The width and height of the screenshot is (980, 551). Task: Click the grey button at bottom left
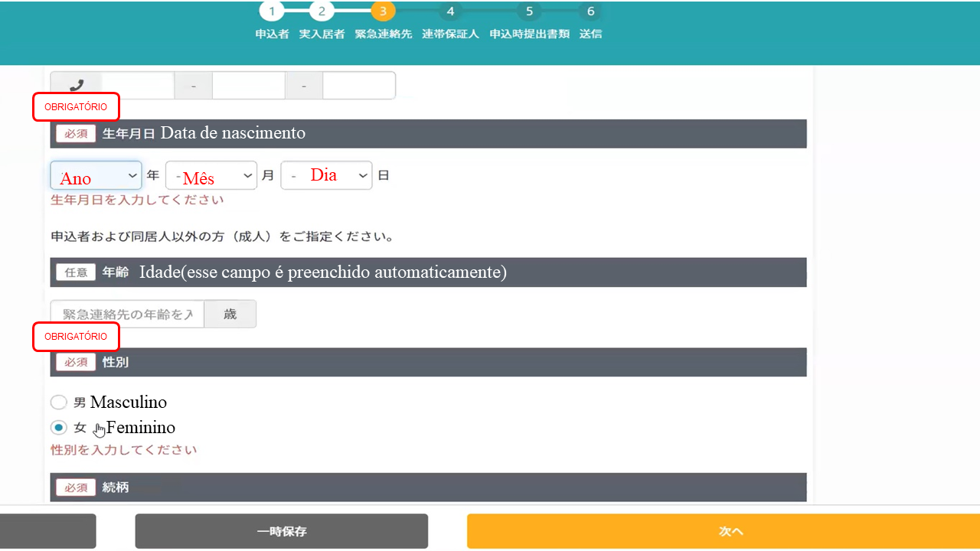(x=47, y=531)
